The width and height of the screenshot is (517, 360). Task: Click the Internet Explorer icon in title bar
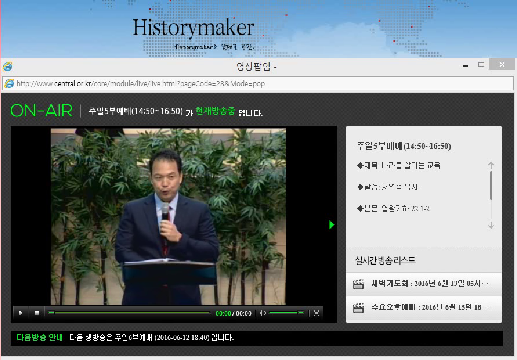click(x=8, y=67)
